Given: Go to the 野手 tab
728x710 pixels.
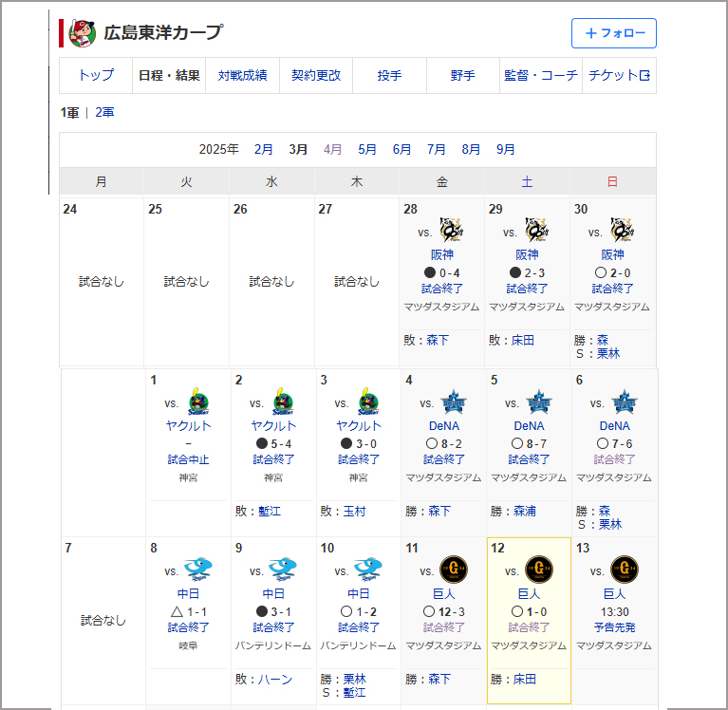Looking at the screenshot, I should pyautogui.click(x=463, y=75).
